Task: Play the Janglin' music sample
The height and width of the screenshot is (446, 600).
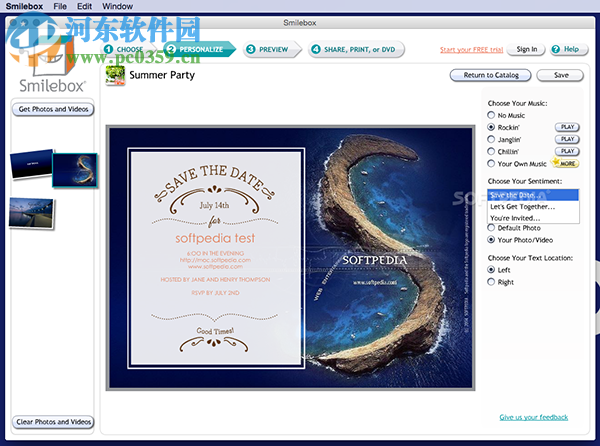Action: click(567, 139)
